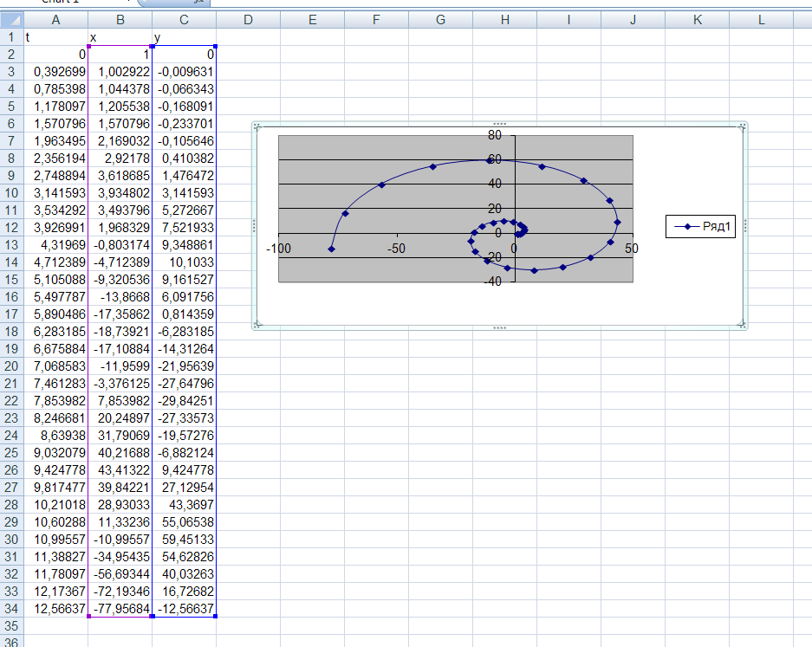Click the horizontal axis label -100

click(278, 249)
